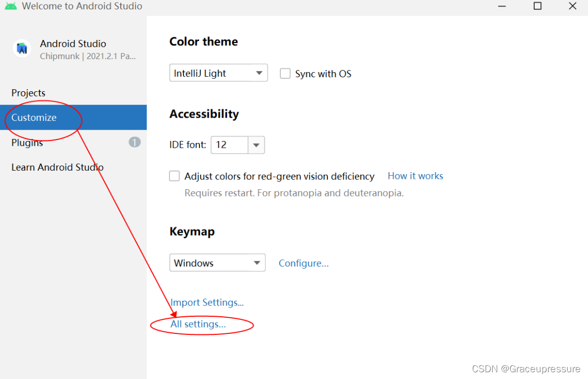Viewport: 588px width, 379px height.
Task: Click the Color theme heading
Action: [204, 41]
